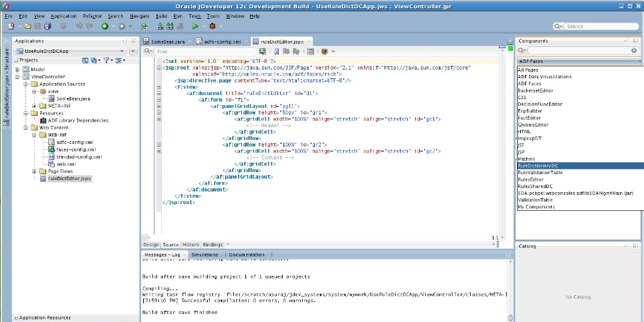
Task: Expand the Model project node
Action: pyautogui.click(x=17, y=70)
